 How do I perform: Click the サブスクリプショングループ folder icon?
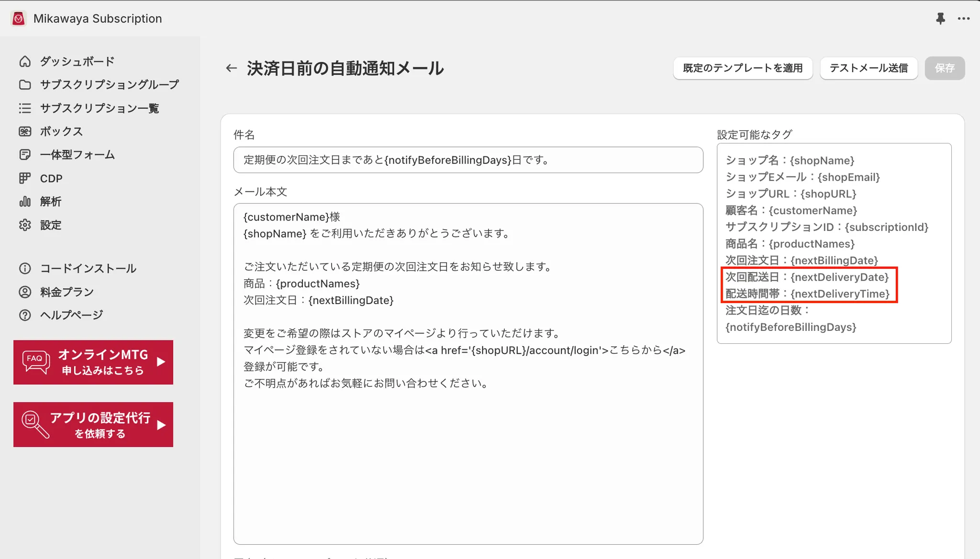[25, 85]
